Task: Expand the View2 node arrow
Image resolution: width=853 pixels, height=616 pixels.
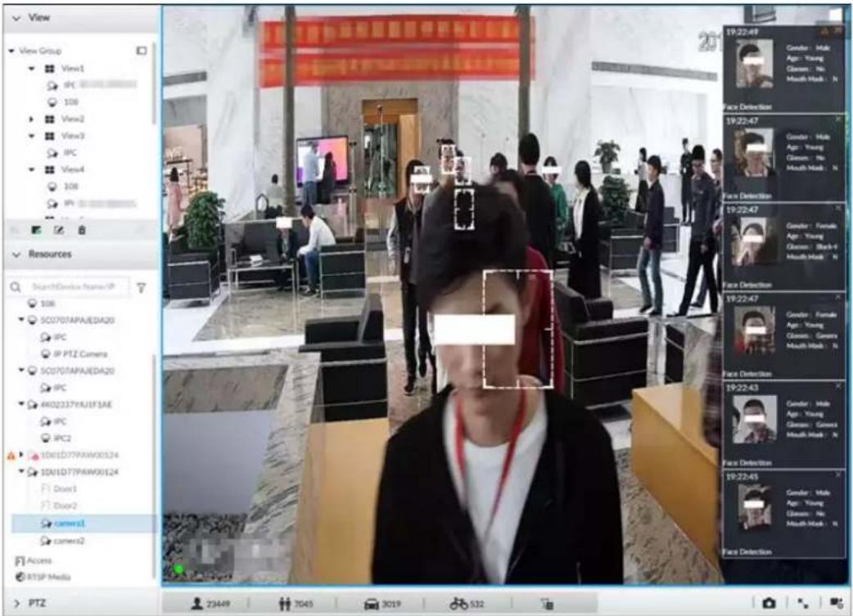Action: click(x=32, y=119)
